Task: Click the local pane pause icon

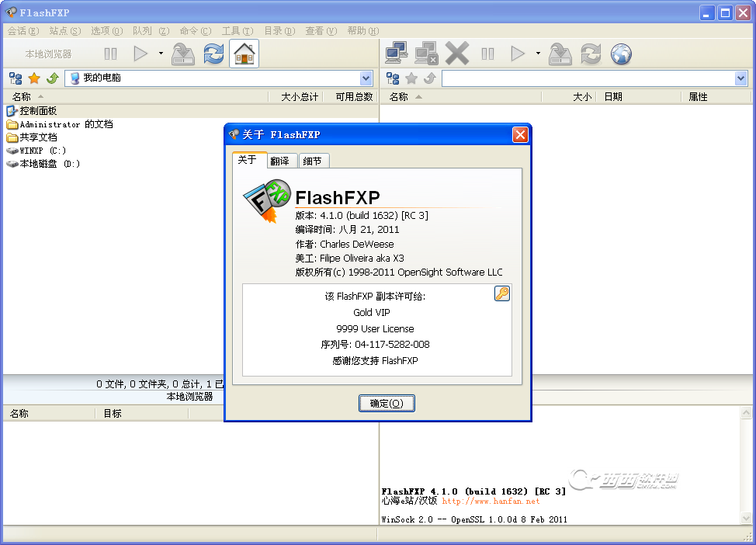Action: (110, 54)
